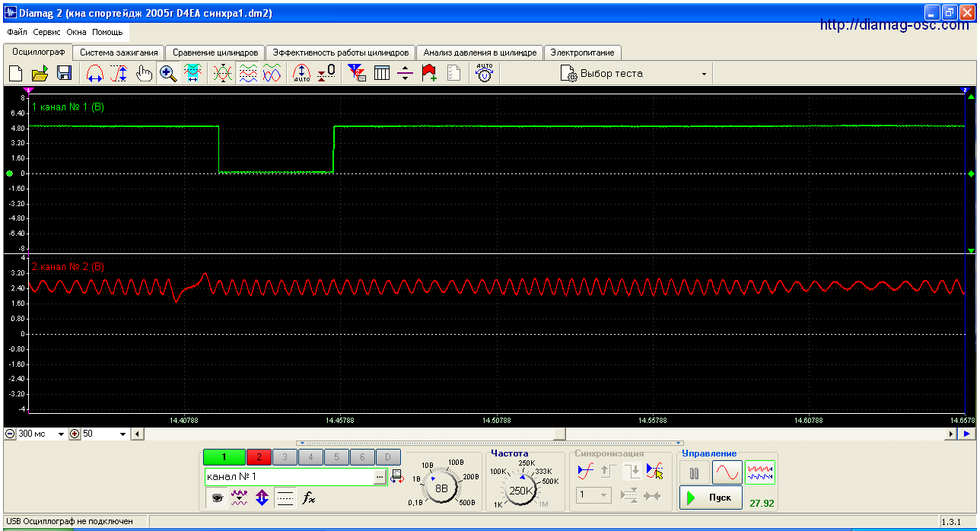Adjust the 250K frequency dial
The height and width of the screenshot is (531, 980).
[522, 491]
